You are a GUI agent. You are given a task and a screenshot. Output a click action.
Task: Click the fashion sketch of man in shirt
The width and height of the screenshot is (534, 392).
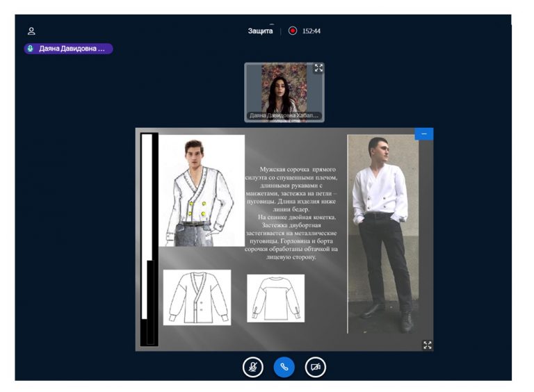point(202,190)
